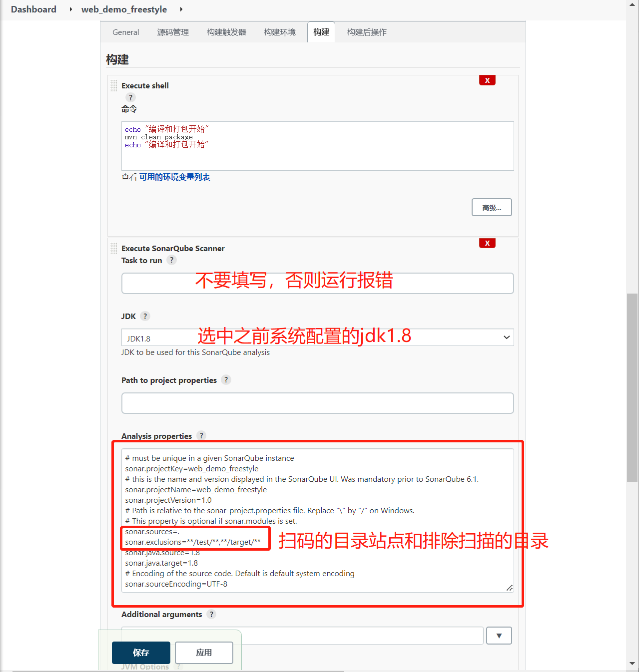Delete the Execute shell build step
The image size is (639, 672).
pos(487,80)
